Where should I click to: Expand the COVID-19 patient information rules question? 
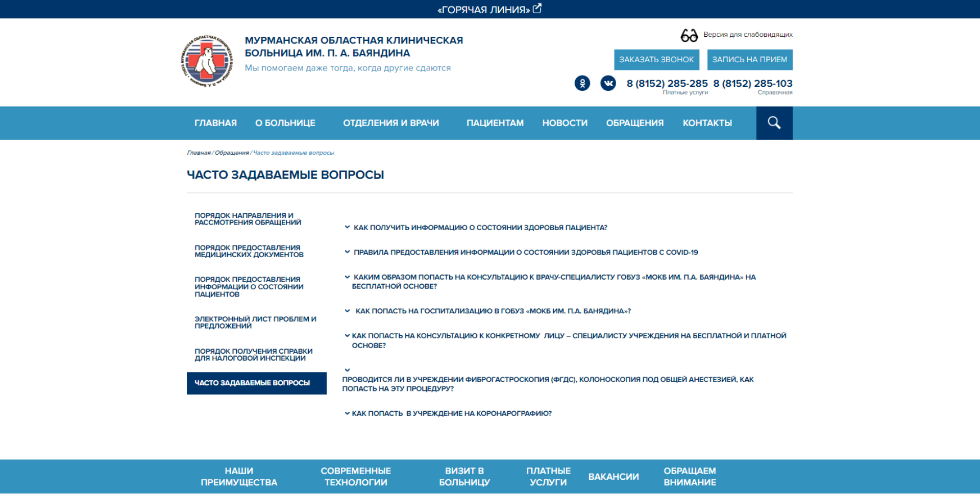tap(525, 252)
